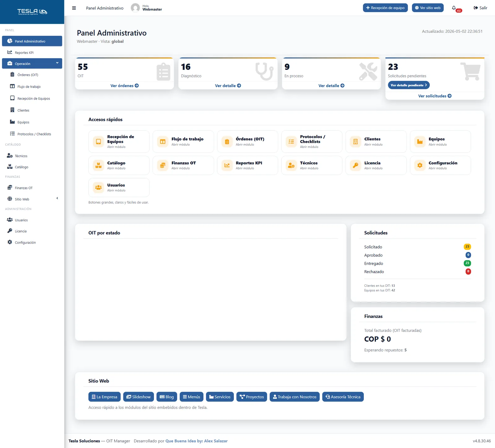This screenshot has width=495, height=448.
Task: Open Configuración gear tile in Accesos rápidos
Action: click(440, 165)
